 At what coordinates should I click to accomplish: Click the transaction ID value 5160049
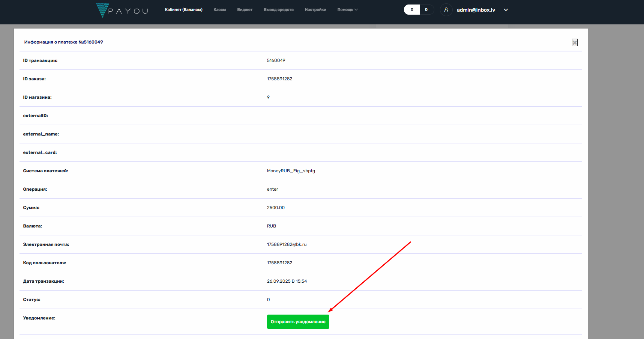tap(276, 60)
